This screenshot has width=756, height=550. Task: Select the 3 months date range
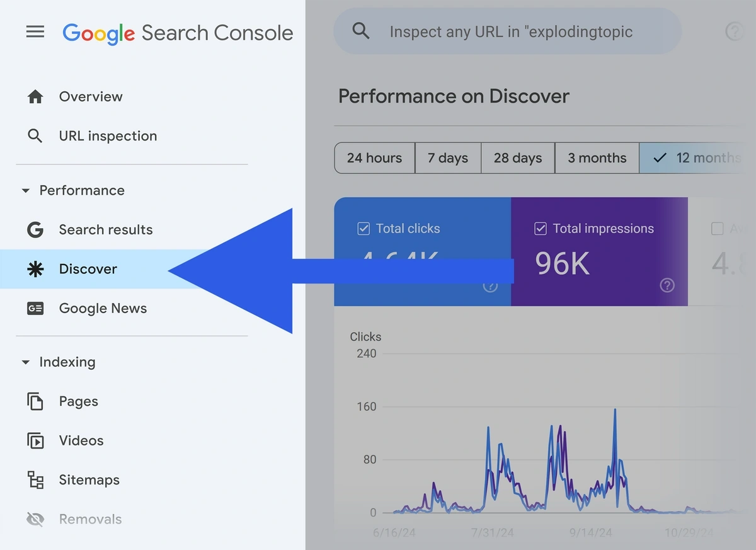(597, 158)
